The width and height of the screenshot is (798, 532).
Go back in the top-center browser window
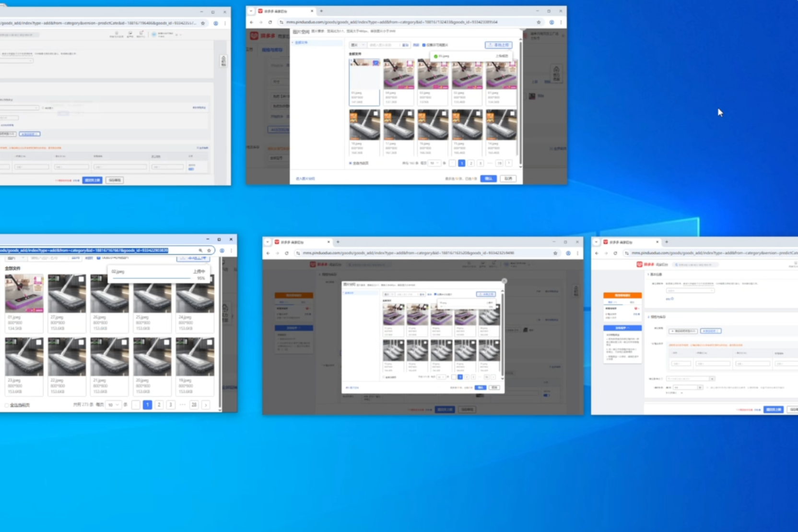[x=252, y=22]
